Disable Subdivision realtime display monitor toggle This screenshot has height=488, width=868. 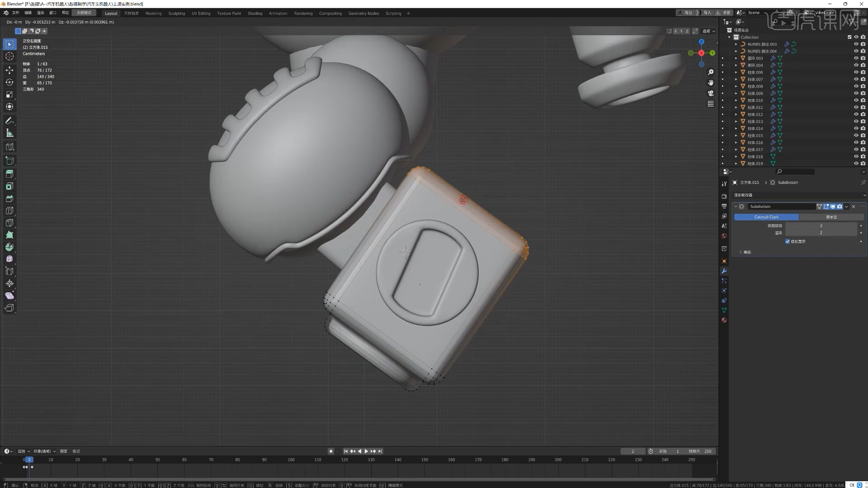pos(832,206)
